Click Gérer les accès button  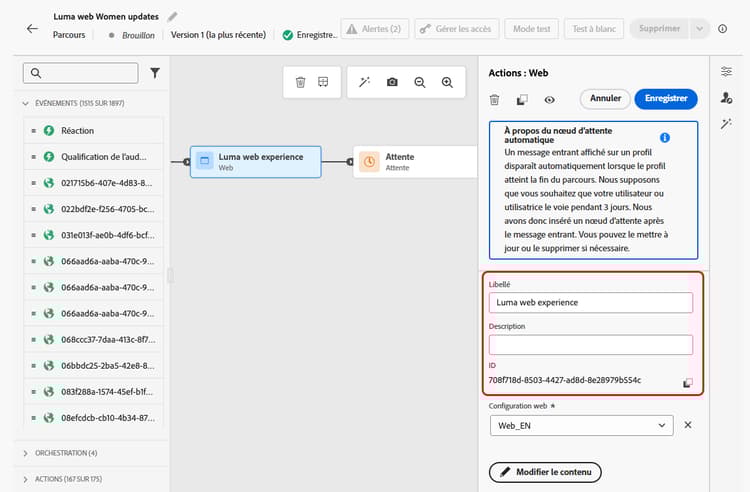[456, 29]
